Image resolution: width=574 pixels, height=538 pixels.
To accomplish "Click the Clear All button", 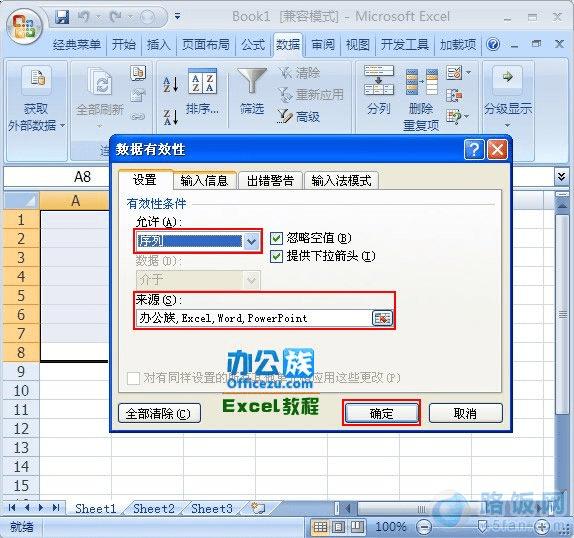I will pyautogui.click(x=159, y=414).
